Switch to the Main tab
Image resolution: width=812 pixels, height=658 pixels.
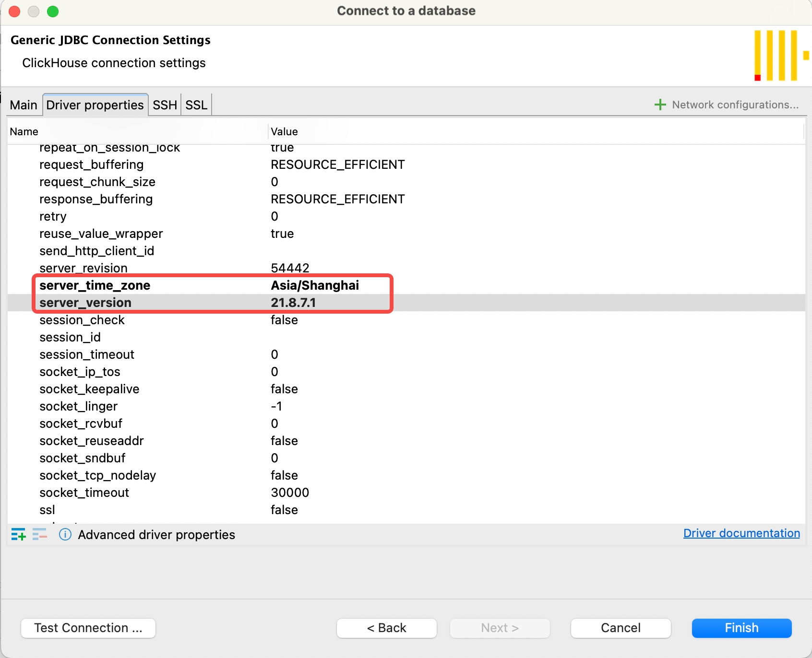(x=23, y=105)
